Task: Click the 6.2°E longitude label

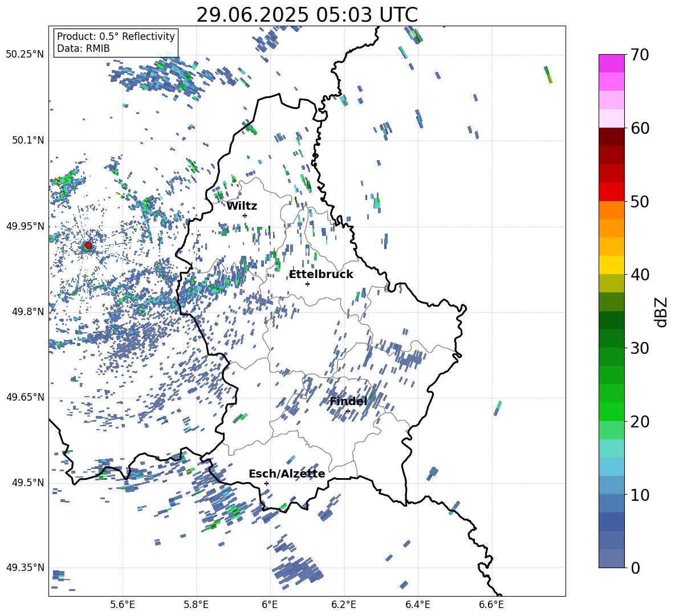Action: [344, 605]
